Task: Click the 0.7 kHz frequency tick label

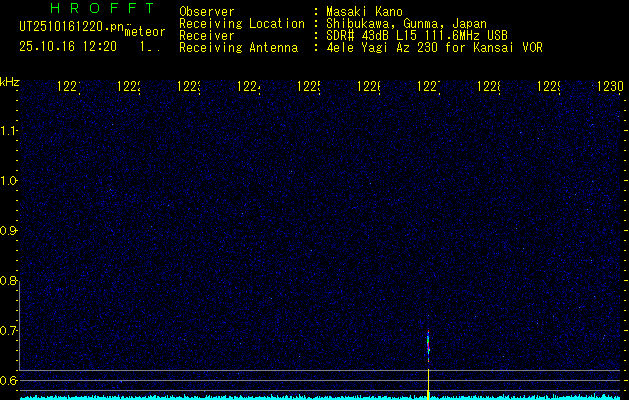Action: coord(8,330)
